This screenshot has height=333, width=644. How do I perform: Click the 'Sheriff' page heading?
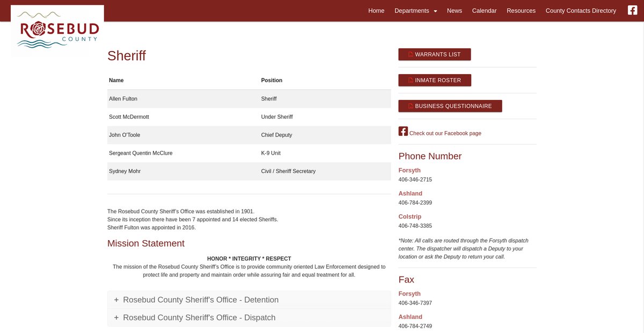[127, 56]
